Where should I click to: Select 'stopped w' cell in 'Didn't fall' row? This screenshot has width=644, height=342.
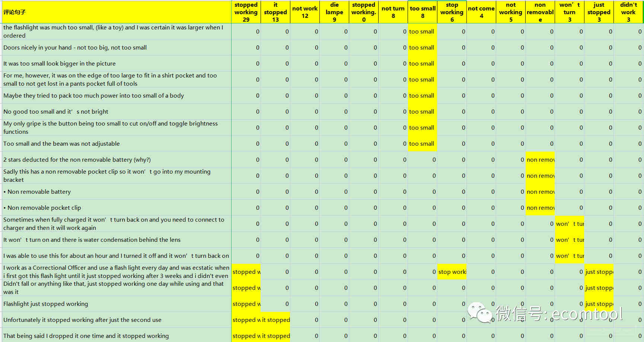246,288
